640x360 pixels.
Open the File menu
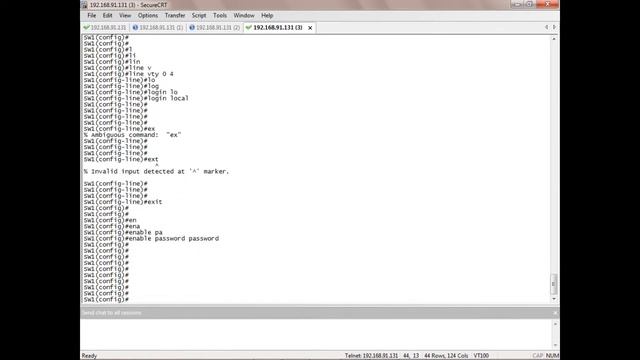(91, 16)
